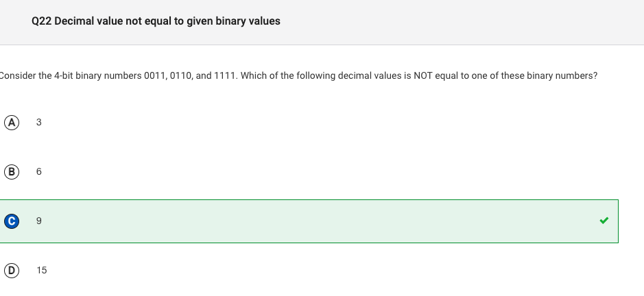Choose the answer text 9
The image size is (644, 296).
39,221
